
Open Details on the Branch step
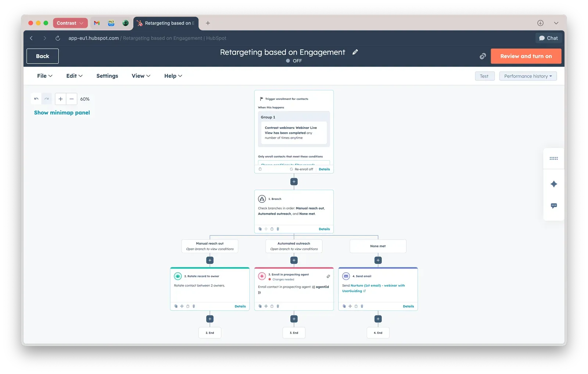324,229
